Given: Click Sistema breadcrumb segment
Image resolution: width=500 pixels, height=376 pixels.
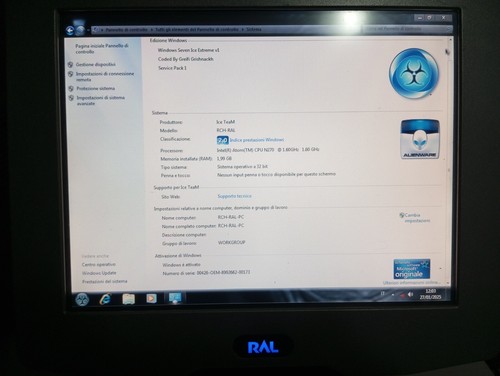Looking at the screenshot, I should (x=254, y=29).
